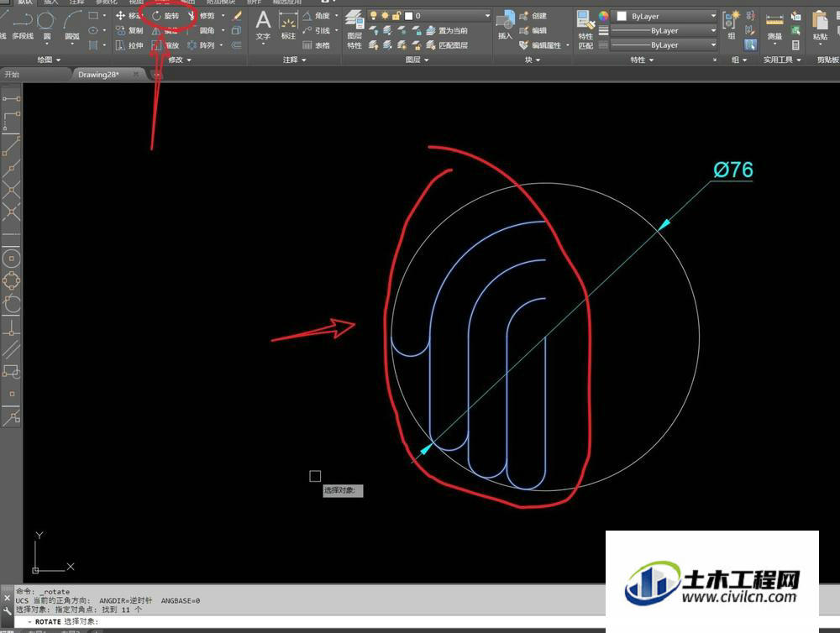Click the object color wheel icon
Viewport: 840px width, 633px height.
pyautogui.click(x=603, y=15)
